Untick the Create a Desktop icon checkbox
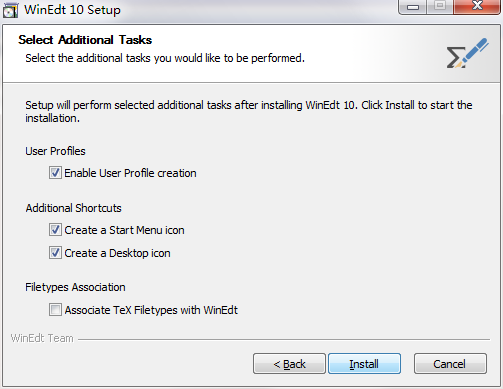Viewport: 503px width, 389px height. 55,253
